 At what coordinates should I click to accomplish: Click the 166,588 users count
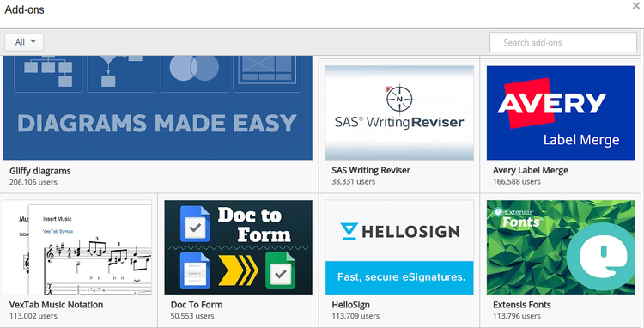(517, 181)
